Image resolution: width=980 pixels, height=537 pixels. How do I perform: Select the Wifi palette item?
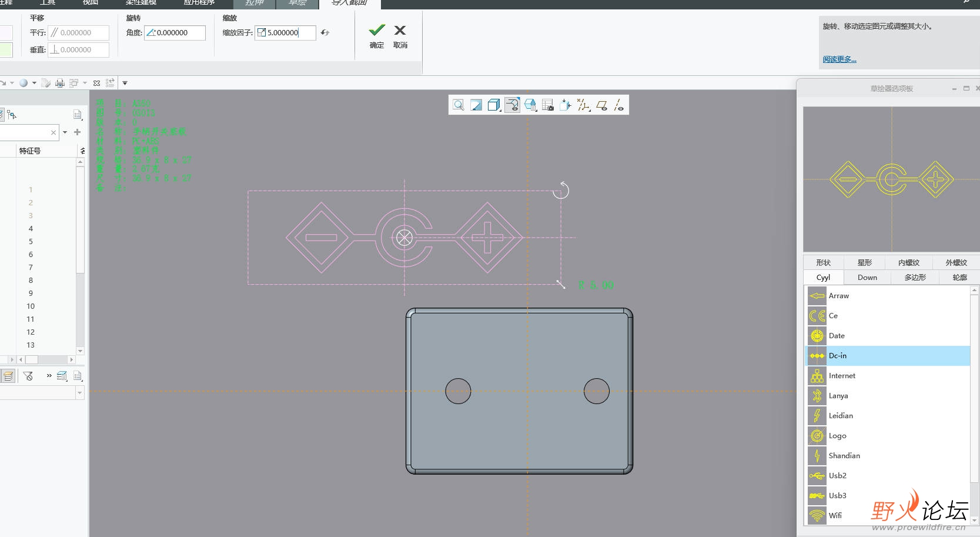click(x=887, y=516)
